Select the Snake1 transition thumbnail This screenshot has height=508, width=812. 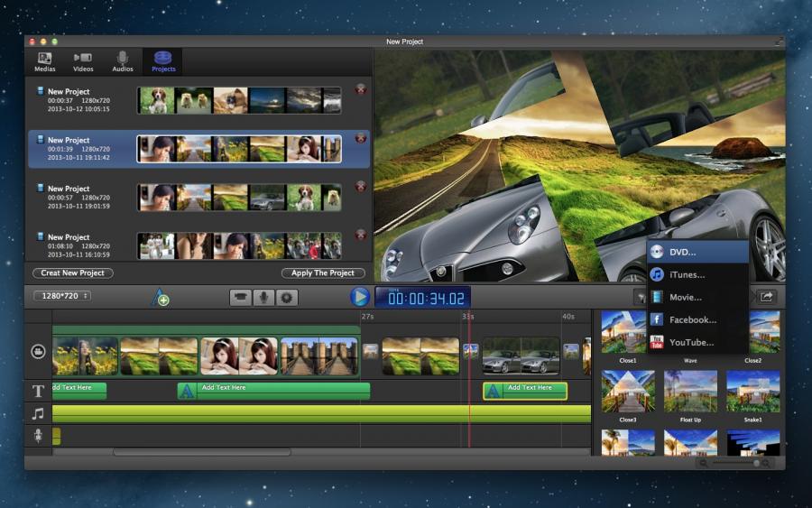(x=753, y=392)
